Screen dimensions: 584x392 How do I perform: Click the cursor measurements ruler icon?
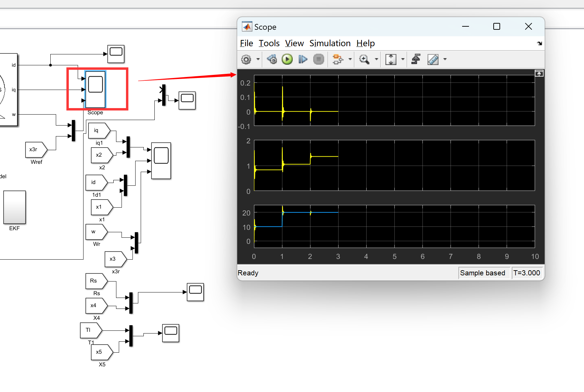click(433, 60)
